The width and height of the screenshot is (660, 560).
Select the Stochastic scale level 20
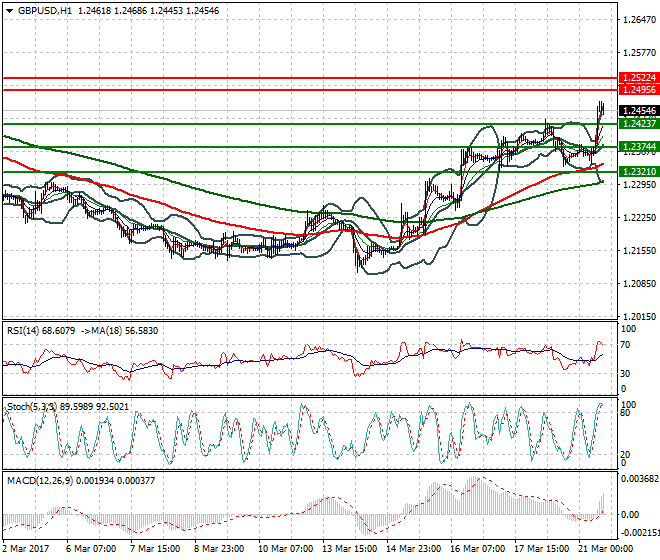[626, 454]
